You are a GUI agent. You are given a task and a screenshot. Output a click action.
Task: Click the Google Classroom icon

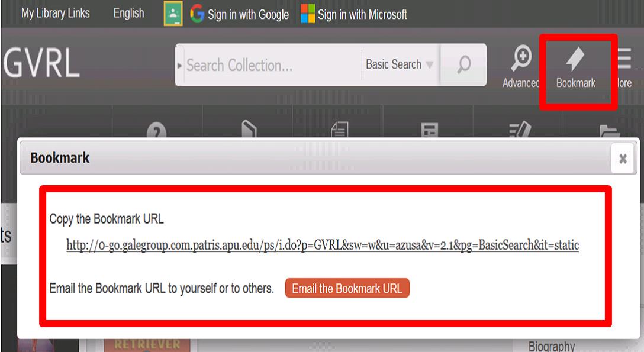click(x=173, y=14)
